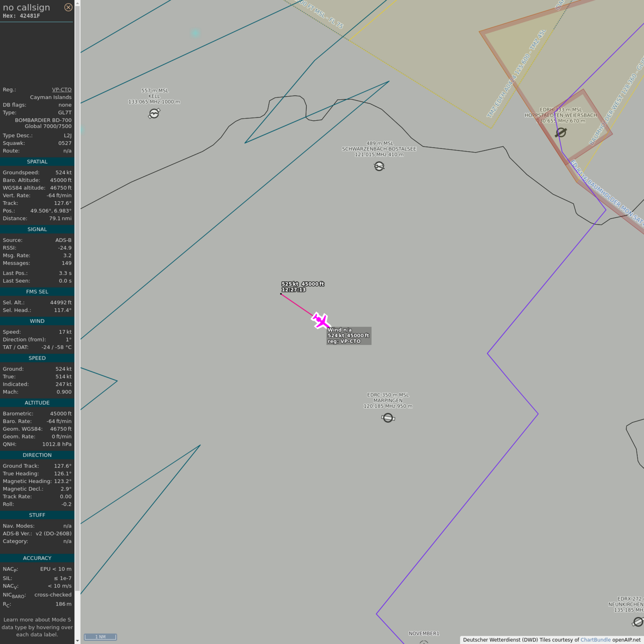The image size is (644, 644).
Task: Select the 12:27:13 track history label
Action: (294, 290)
